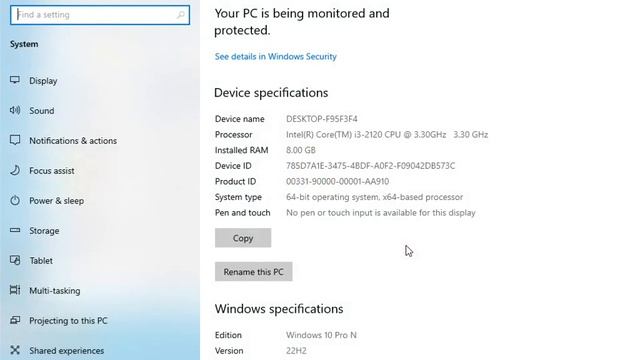
Task: Open Notifications & actions settings
Action: coord(73,141)
